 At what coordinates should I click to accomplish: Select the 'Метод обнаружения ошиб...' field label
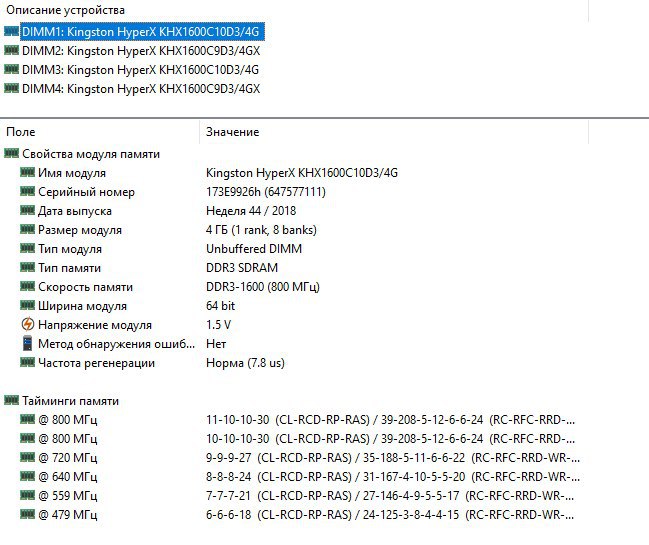tap(116, 344)
